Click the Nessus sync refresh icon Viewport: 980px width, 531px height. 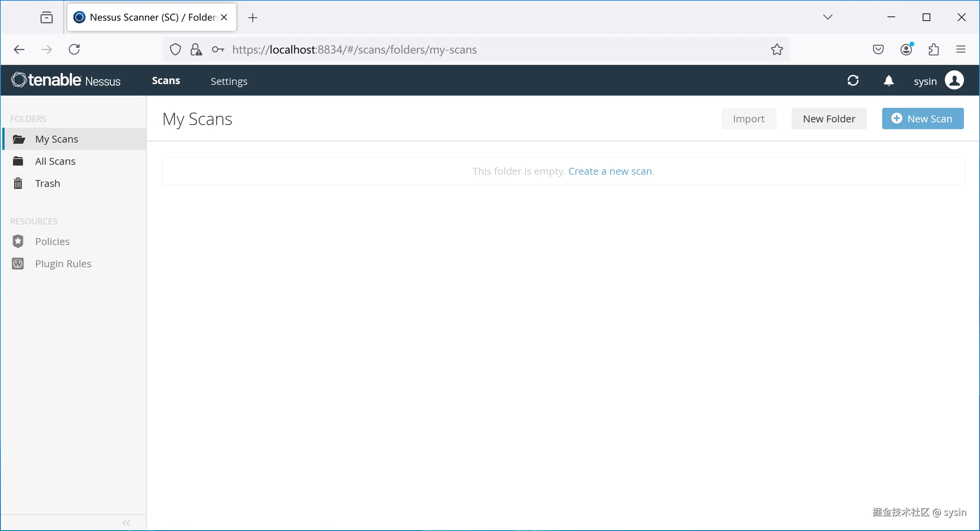[x=853, y=81]
